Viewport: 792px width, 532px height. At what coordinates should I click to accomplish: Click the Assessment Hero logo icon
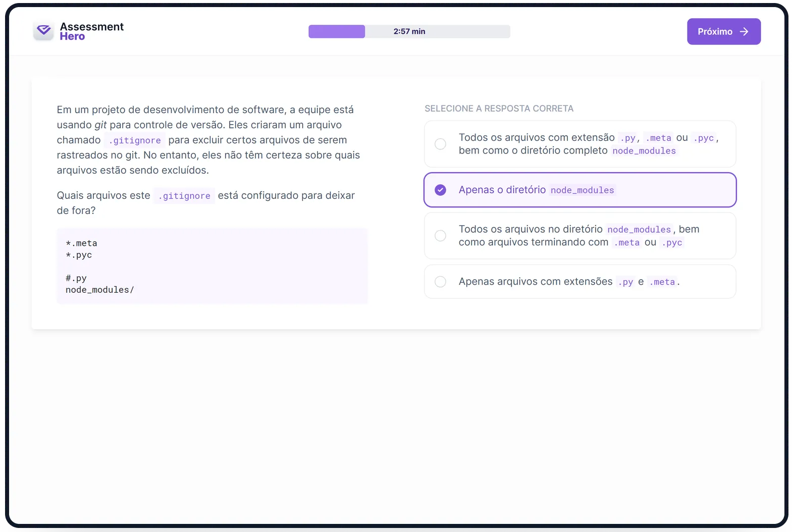[x=43, y=31]
